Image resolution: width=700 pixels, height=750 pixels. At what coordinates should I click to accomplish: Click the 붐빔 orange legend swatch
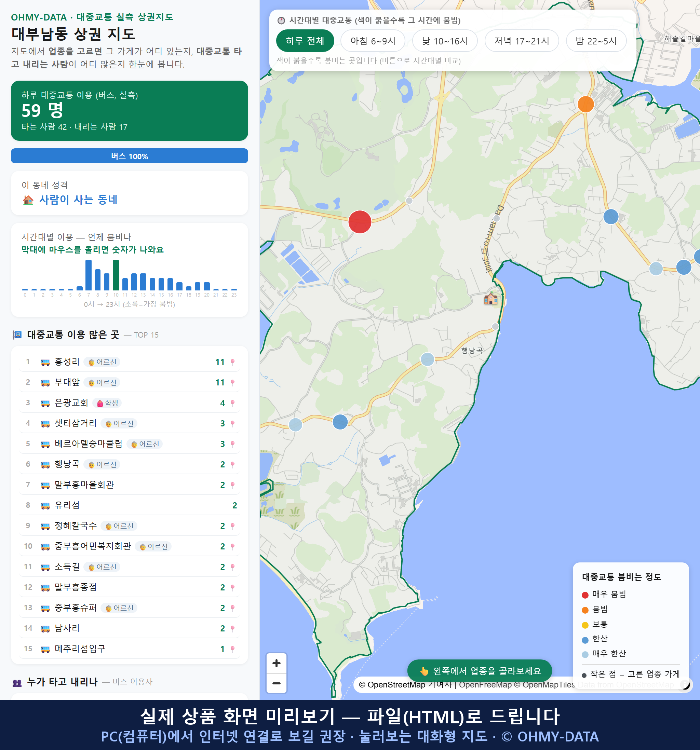click(x=585, y=610)
